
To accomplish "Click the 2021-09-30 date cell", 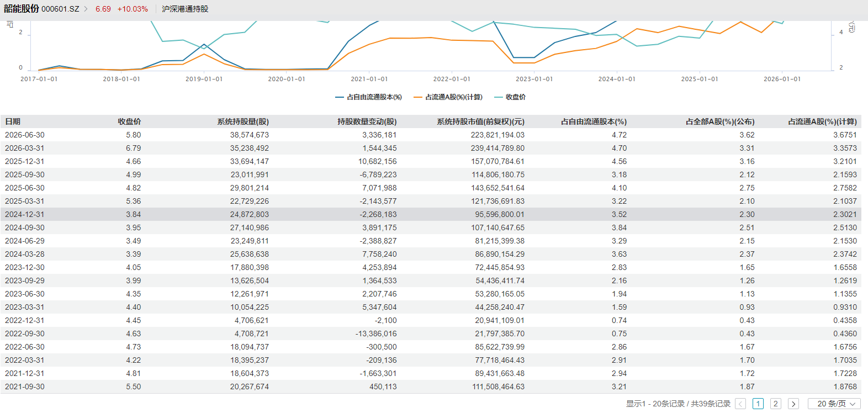I will click(25, 386).
